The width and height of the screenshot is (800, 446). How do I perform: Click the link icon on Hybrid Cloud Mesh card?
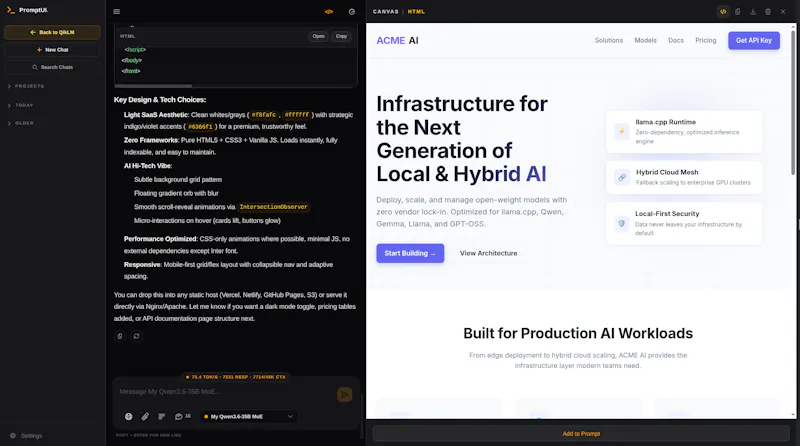tap(621, 178)
